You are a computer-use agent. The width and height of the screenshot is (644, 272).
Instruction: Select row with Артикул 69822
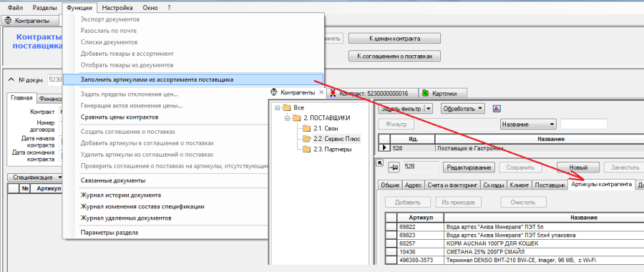coord(514,226)
